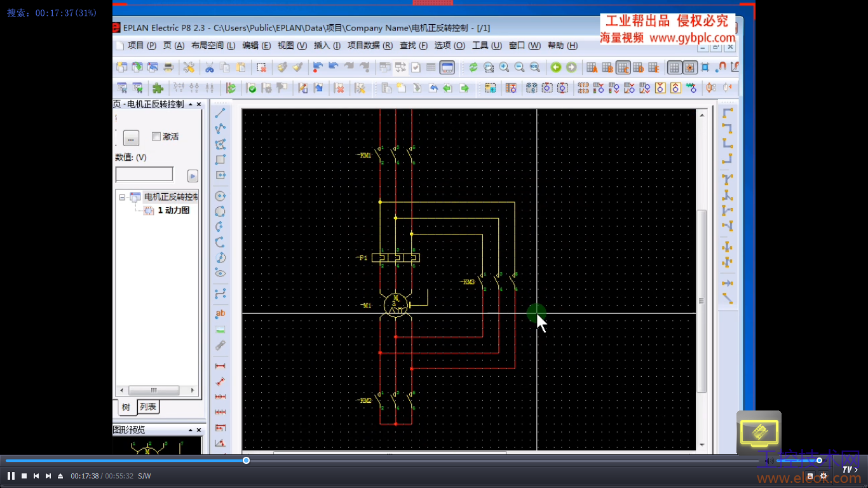Click the video player stop button
868x488 pixels.
coord(24,476)
